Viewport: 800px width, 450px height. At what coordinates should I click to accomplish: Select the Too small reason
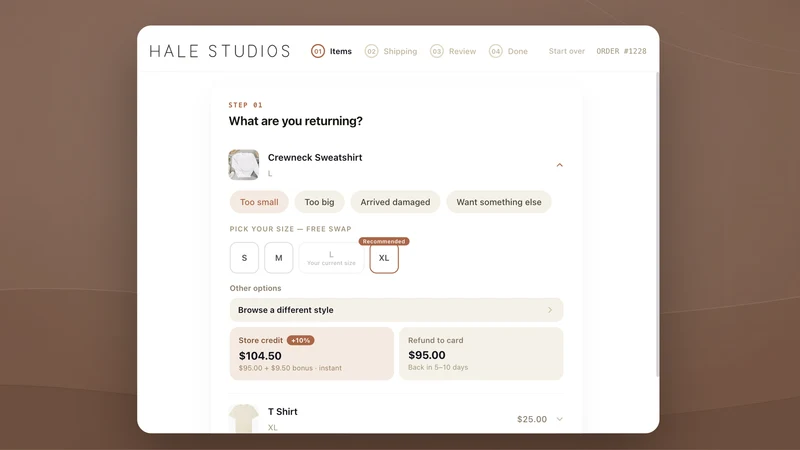pos(259,202)
